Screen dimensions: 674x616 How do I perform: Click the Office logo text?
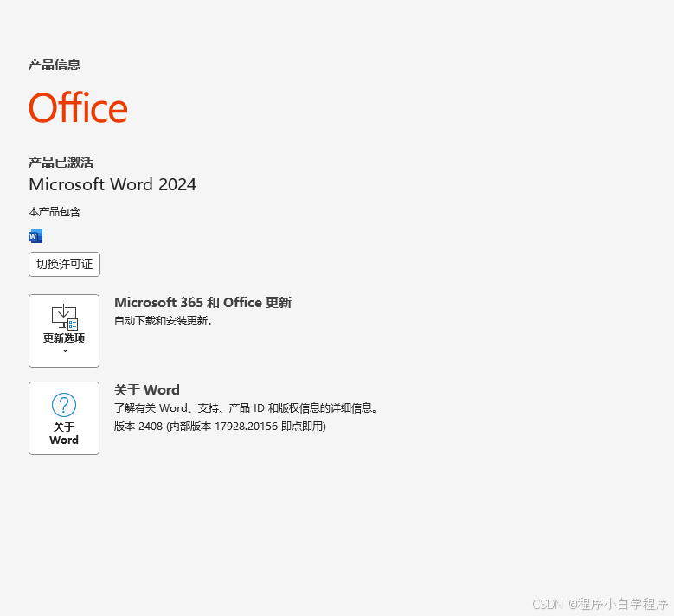point(78,107)
